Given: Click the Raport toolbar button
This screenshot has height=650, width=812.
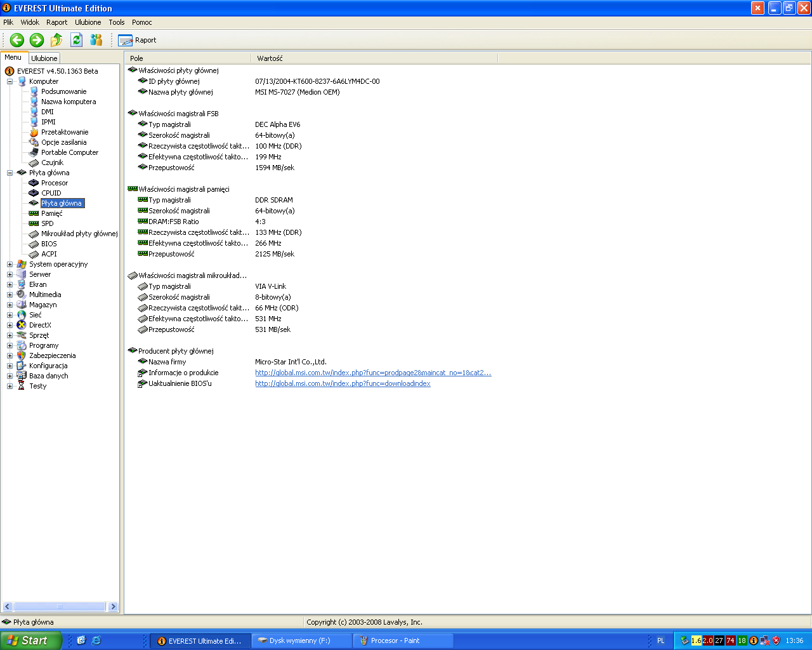Looking at the screenshot, I should tap(137, 40).
